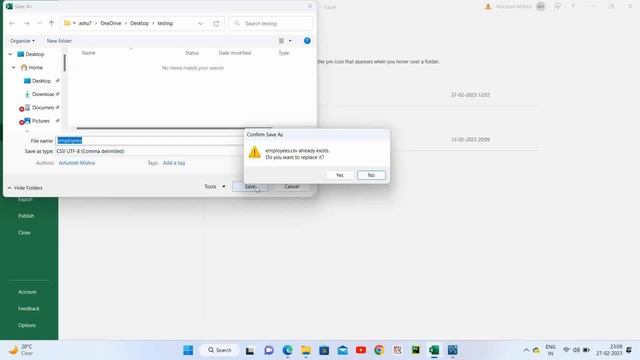
Task: Click the Forward navigation arrow
Action: (27, 23)
